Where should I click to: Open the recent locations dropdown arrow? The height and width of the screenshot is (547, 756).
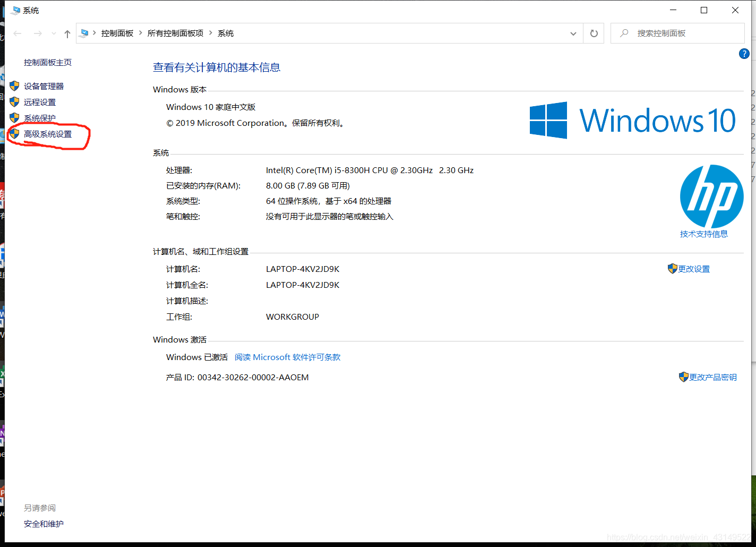(x=54, y=33)
